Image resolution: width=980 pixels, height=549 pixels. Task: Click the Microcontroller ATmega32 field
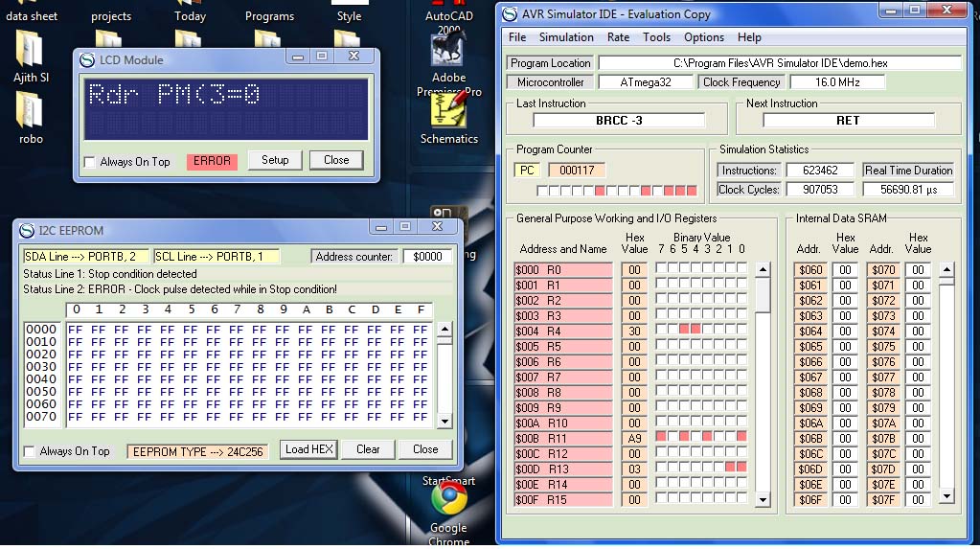(646, 82)
